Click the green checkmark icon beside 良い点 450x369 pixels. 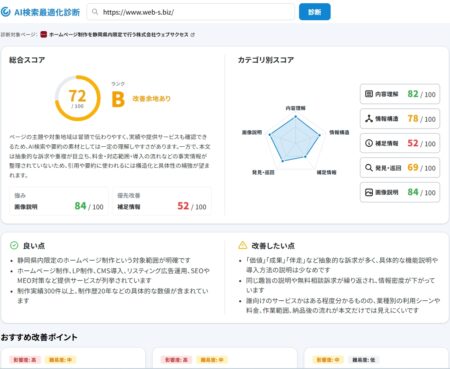pyautogui.click(x=14, y=246)
